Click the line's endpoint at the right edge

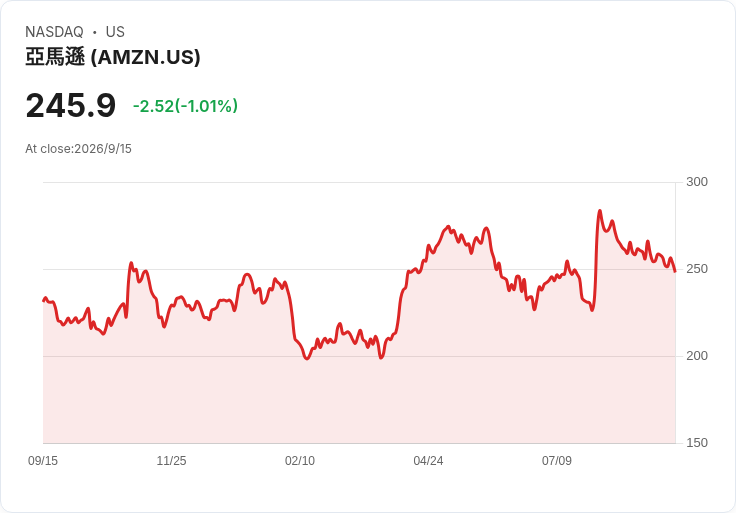click(x=675, y=271)
